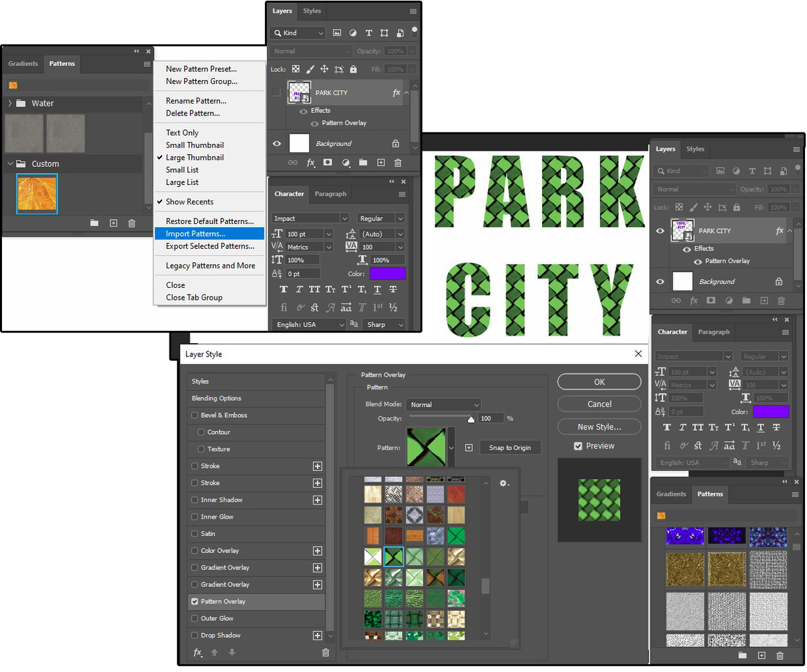Select the orange pattern thumbnail in the Custom group

[x=38, y=194]
